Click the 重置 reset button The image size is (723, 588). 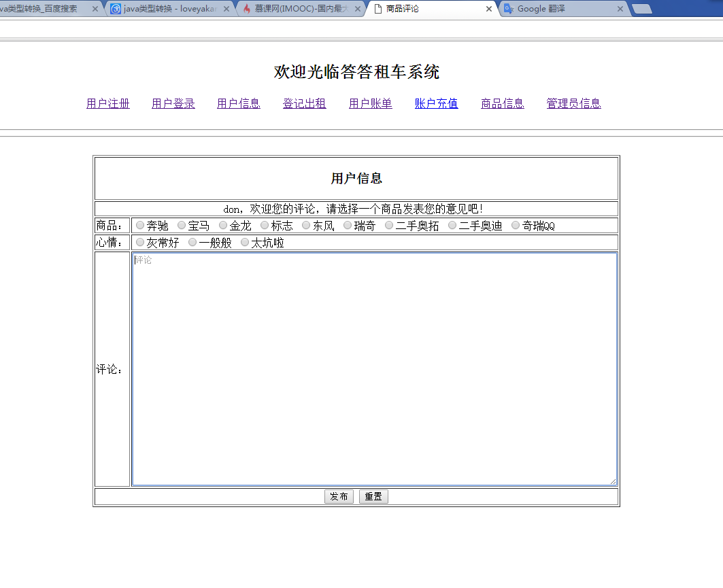(x=373, y=496)
